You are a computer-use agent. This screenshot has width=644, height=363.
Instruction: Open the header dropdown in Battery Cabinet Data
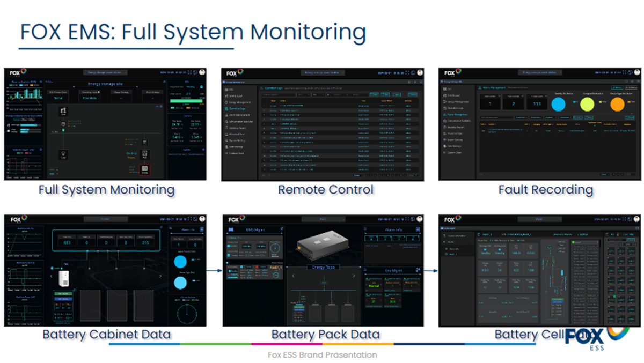pyautogui.click(x=105, y=219)
